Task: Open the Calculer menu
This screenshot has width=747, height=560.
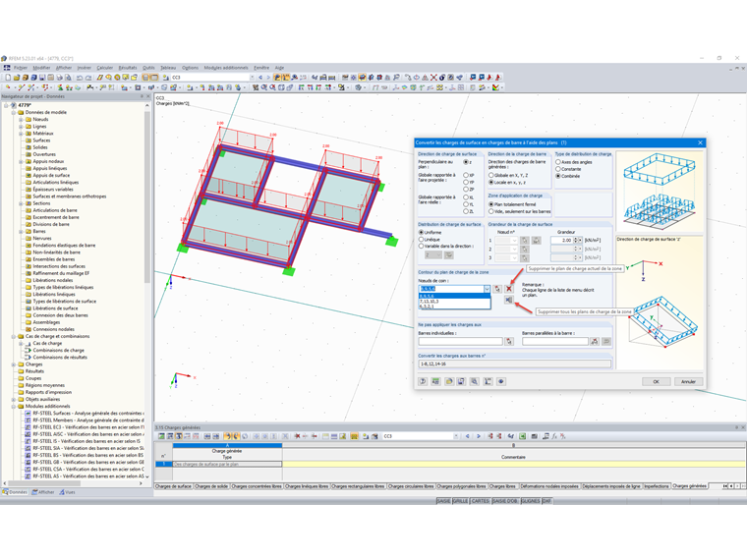Action: 105,68
